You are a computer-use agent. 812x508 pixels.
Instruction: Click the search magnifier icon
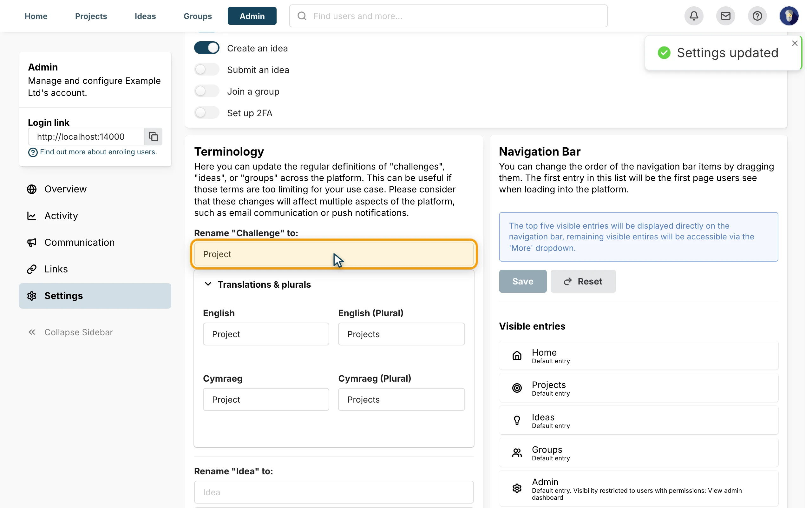pyautogui.click(x=302, y=16)
